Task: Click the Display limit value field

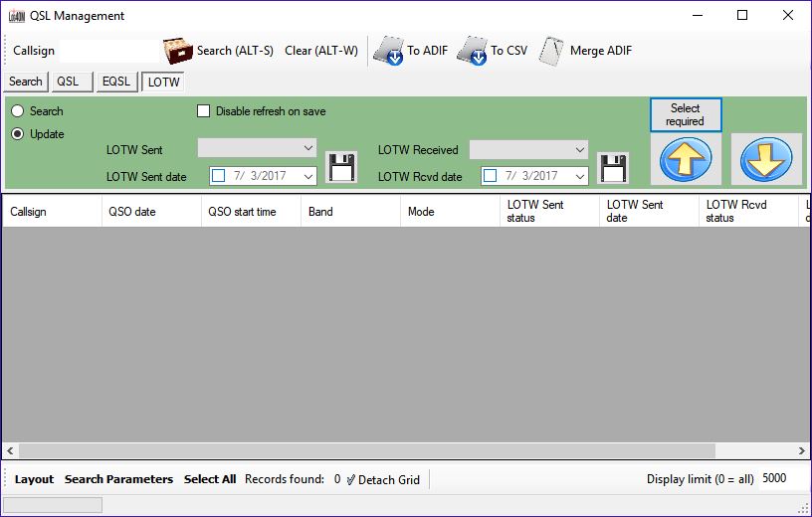Action: (x=782, y=478)
